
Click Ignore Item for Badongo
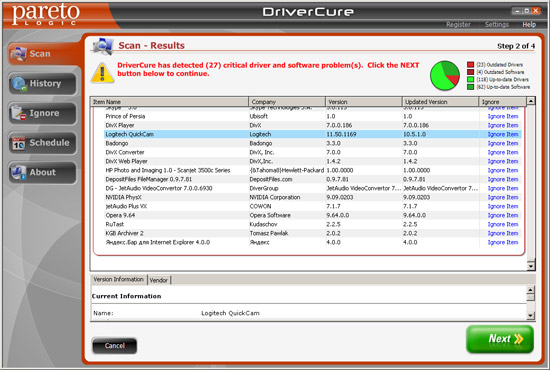503,143
